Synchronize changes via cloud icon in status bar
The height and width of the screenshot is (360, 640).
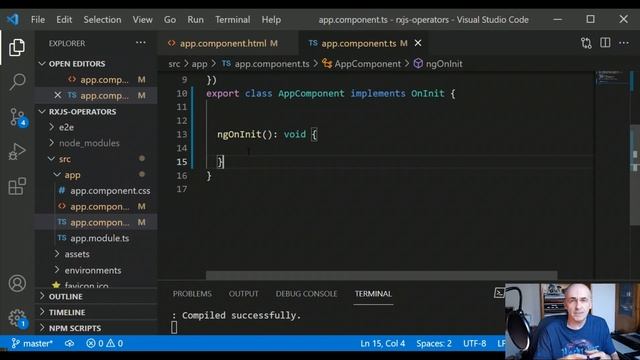(69, 343)
